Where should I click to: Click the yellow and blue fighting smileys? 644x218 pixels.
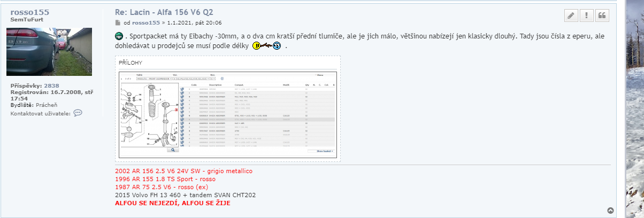click(267, 46)
